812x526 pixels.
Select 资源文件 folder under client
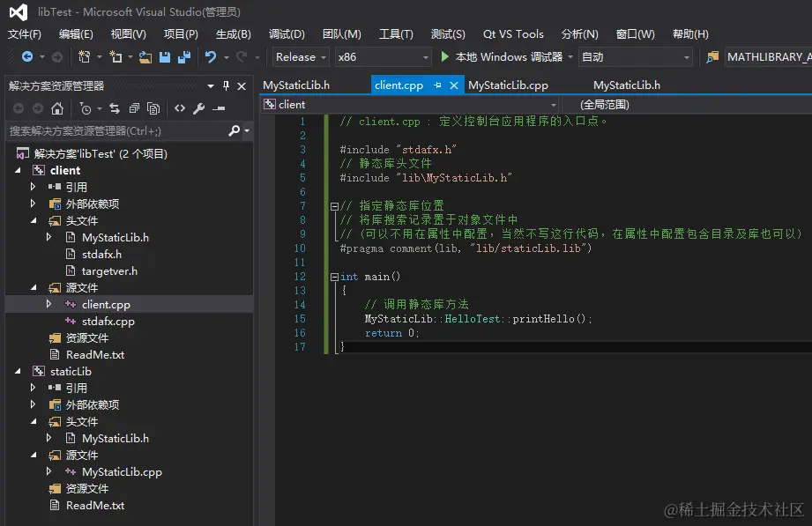[87, 337]
